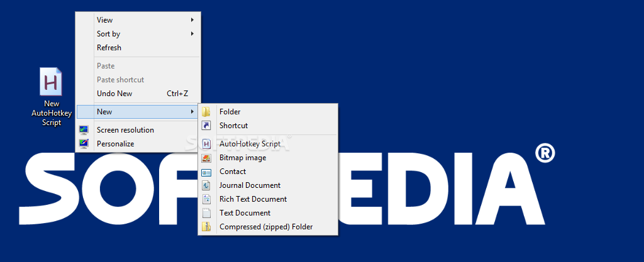Click the Bitmap image icon
This screenshot has height=262, width=644.
coord(206,158)
